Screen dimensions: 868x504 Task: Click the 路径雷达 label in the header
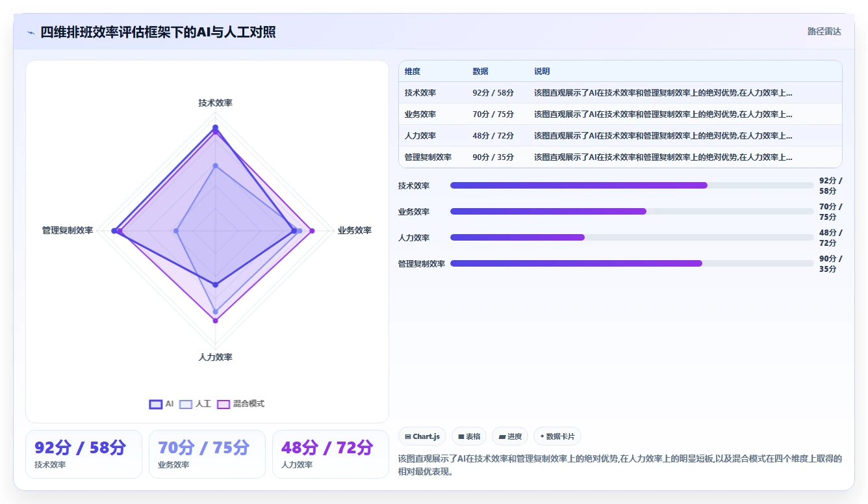coord(824,31)
